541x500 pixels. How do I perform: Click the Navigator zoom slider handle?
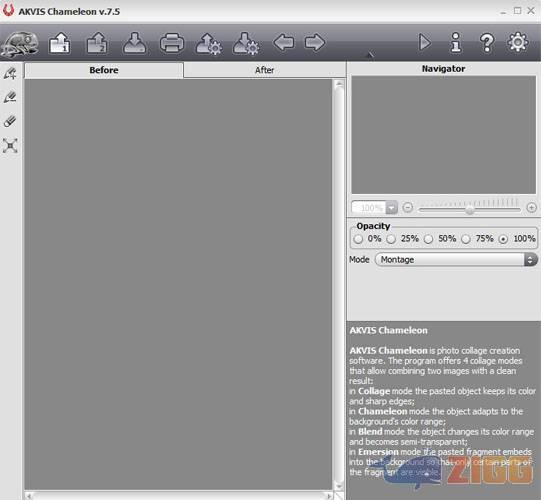[x=470, y=209]
